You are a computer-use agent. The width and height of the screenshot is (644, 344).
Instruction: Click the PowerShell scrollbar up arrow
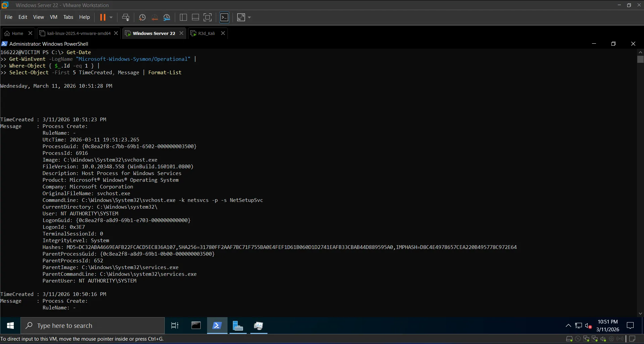pos(640,52)
